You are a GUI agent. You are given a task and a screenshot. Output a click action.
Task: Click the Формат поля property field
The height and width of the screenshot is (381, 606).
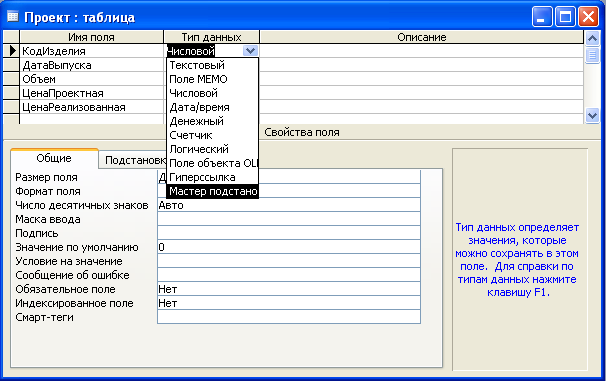(x=289, y=191)
